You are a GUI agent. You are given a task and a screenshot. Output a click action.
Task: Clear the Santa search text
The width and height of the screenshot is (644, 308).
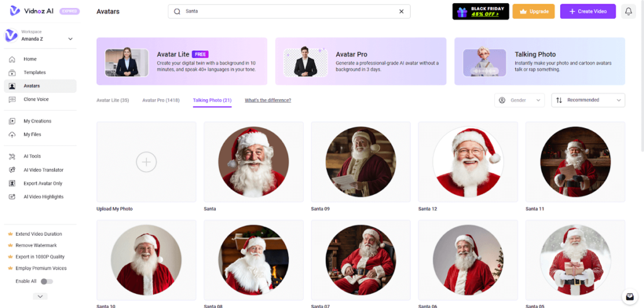point(401,11)
